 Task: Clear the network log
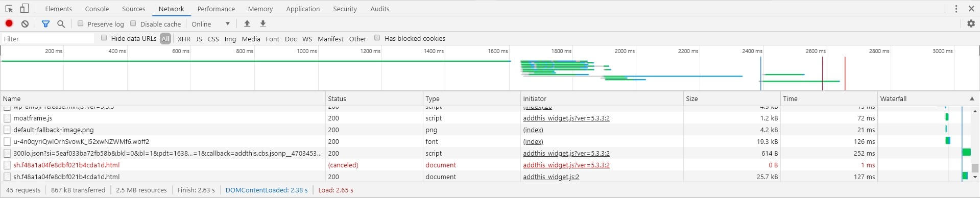pyautogui.click(x=25, y=23)
